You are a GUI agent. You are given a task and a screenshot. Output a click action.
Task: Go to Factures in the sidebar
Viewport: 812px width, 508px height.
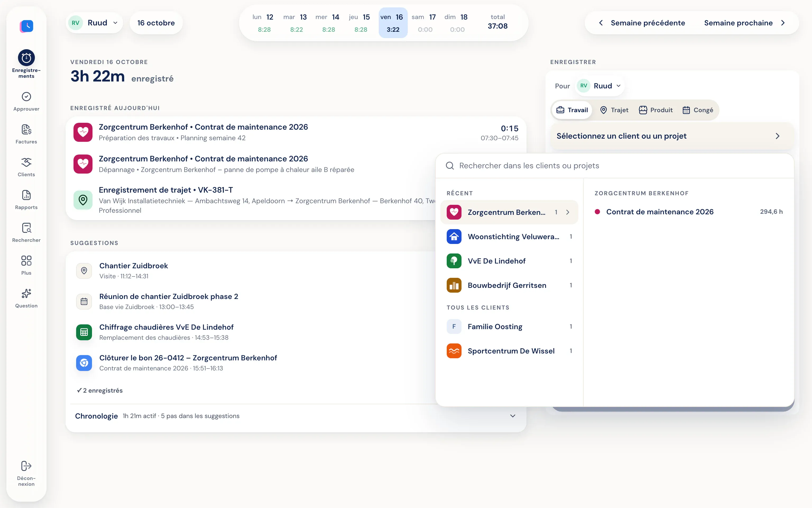[x=26, y=134]
